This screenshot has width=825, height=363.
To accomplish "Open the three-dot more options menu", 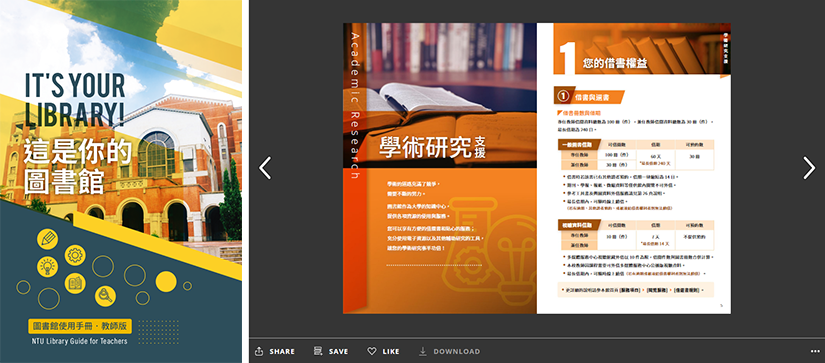I will (x=815, y=351).
